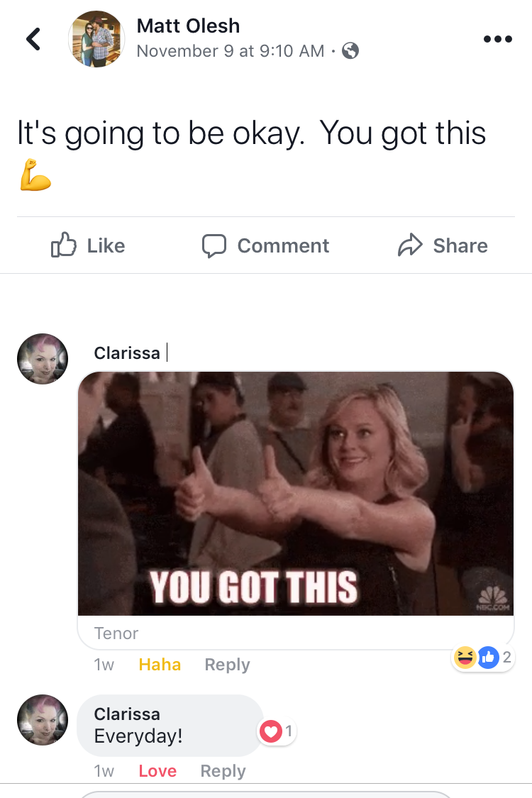The width and height of the screenshot is (532, 798).
Task: Open Matt Olesh name link
Action: pos(188,26)
